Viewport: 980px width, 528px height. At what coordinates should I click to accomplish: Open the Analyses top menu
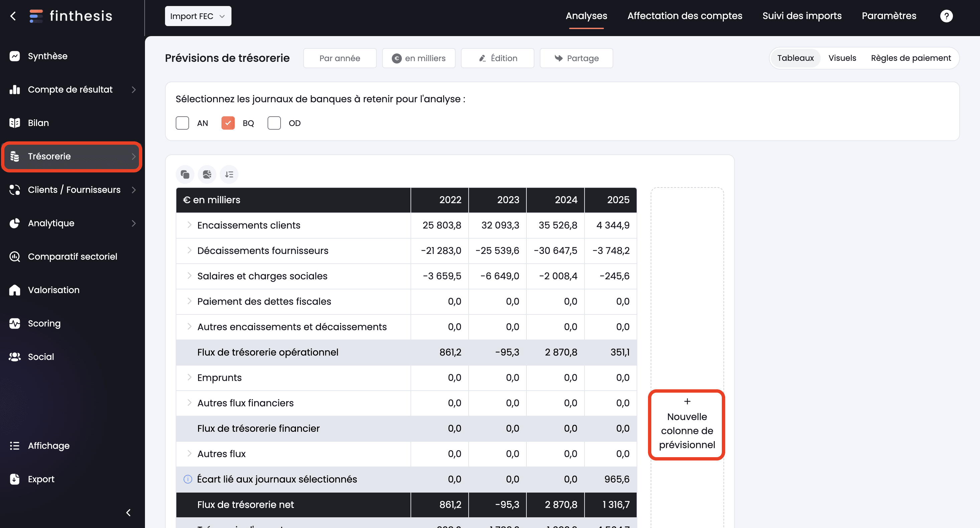[586, 16]
